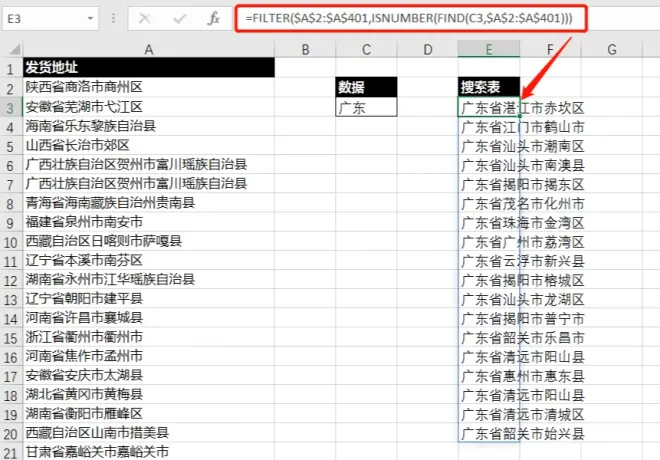Select cell 湖北省黄冈市黄梅县
This screenshot has height=460, width=660.
(149, 394)
